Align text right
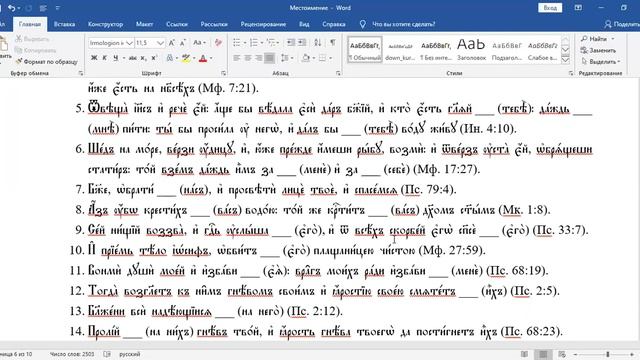 (x=259, y=58)
